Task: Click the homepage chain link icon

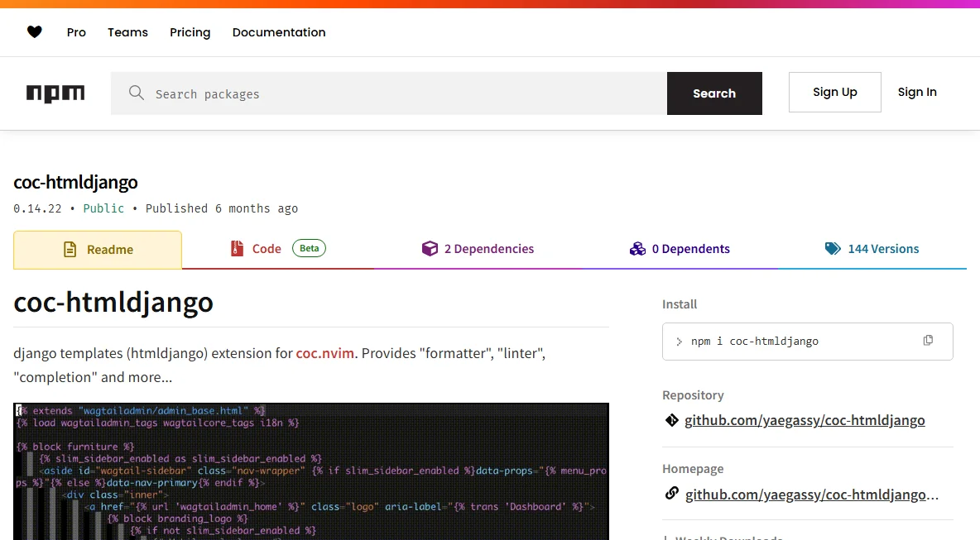Action: click(672, 494)
